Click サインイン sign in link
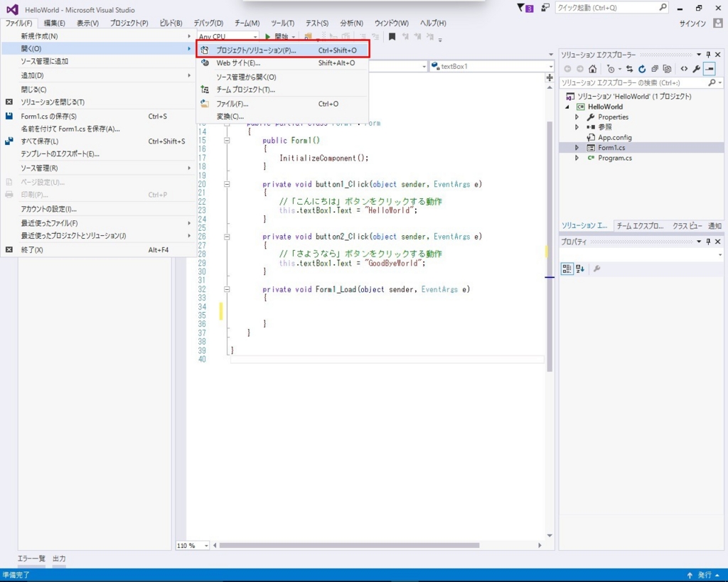 (692, 23)
